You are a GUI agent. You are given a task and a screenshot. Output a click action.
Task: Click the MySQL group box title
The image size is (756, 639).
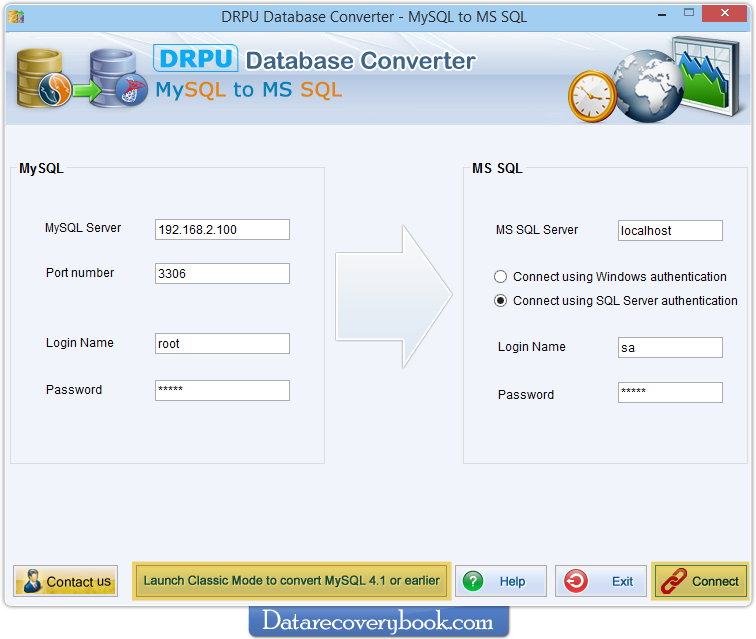point(41,168)
